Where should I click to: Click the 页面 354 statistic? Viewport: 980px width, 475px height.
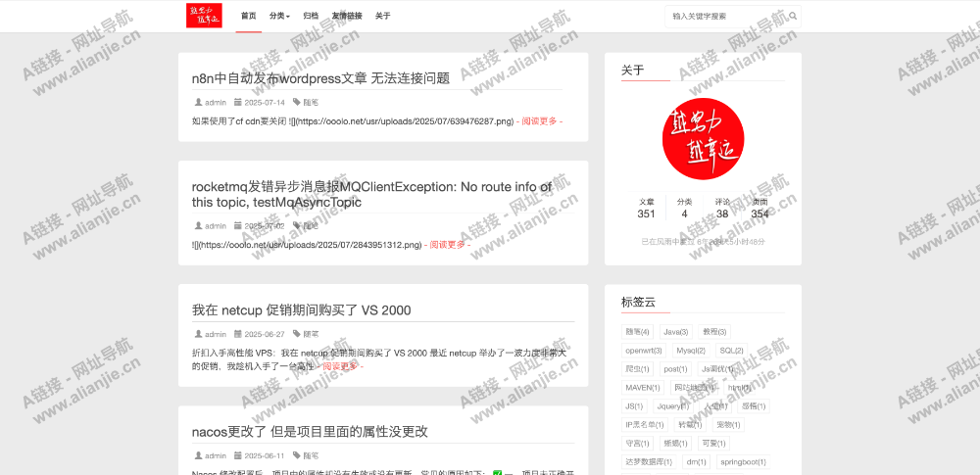coord(760,209)
